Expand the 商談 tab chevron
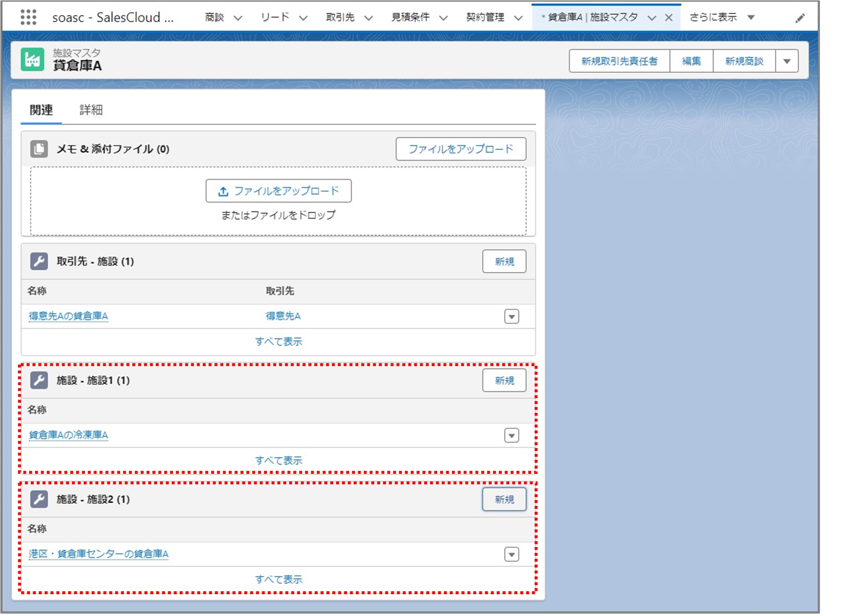 238,18
